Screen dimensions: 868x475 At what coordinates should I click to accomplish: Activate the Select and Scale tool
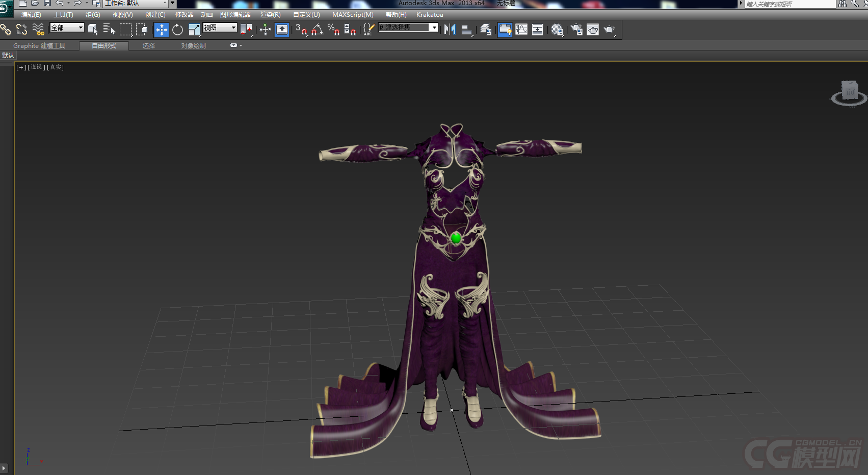[194, 30]
